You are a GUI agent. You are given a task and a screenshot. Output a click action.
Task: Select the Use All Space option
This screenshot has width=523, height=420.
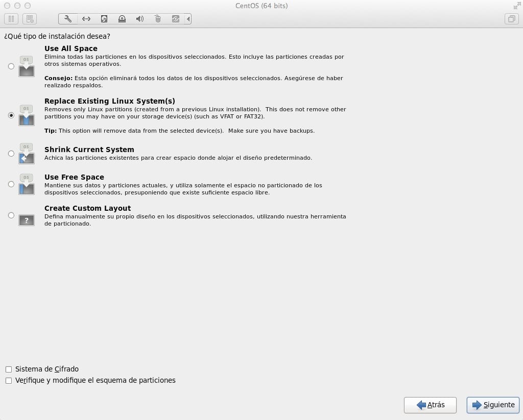click(x=11, y=66)
